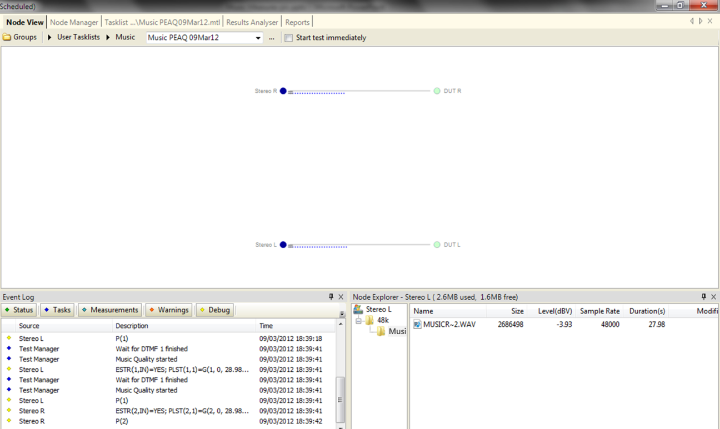Toggle the Measurements event filter
Screen dimensions: 720x429
tap(109, 310)
